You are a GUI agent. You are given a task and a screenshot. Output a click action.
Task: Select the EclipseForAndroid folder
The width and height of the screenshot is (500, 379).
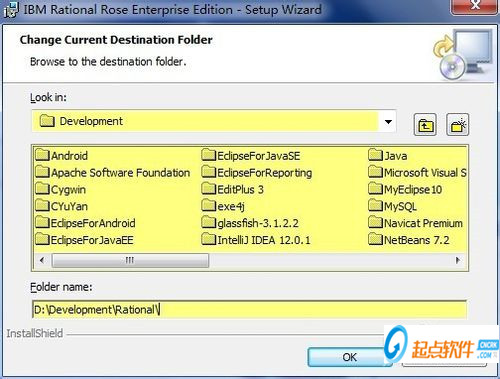[x=86, y=223]
